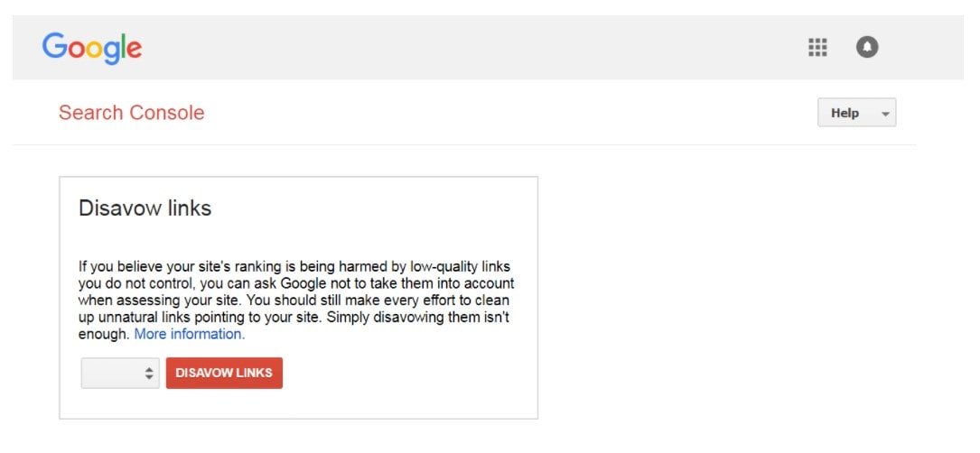Click the Disavow links heading
The image size is (980, 453).
tap(145, 208)
